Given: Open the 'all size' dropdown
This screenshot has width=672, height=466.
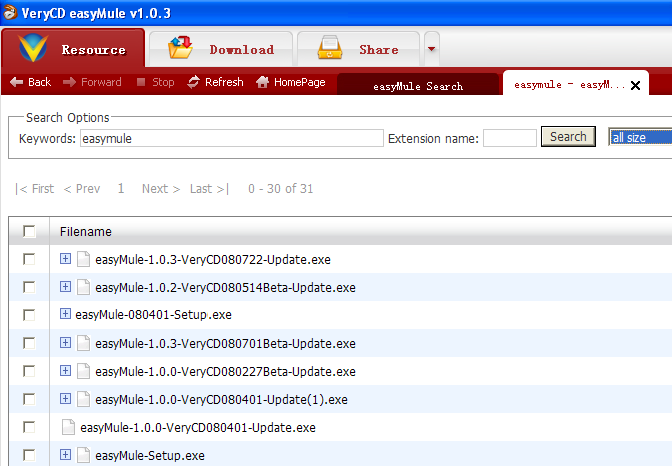Looking at the screenshot, I should (x=640, y=137).
